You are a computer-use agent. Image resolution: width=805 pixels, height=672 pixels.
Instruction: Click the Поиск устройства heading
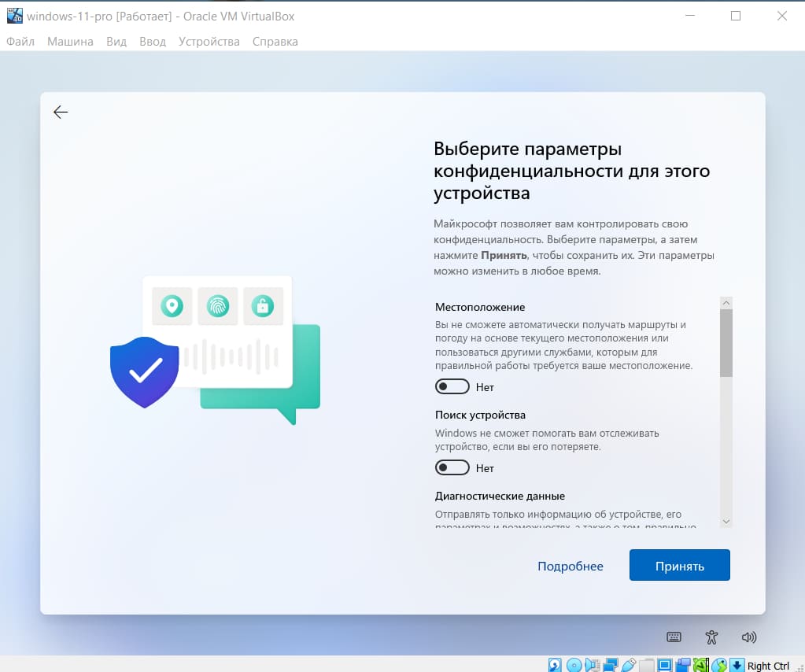[480, 415]
